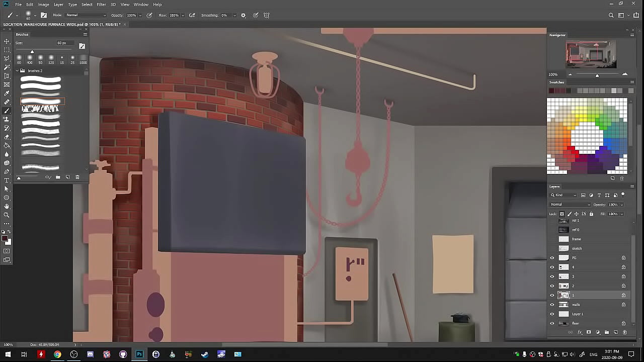
Task: Open the Filter menu
Action: 101,5
